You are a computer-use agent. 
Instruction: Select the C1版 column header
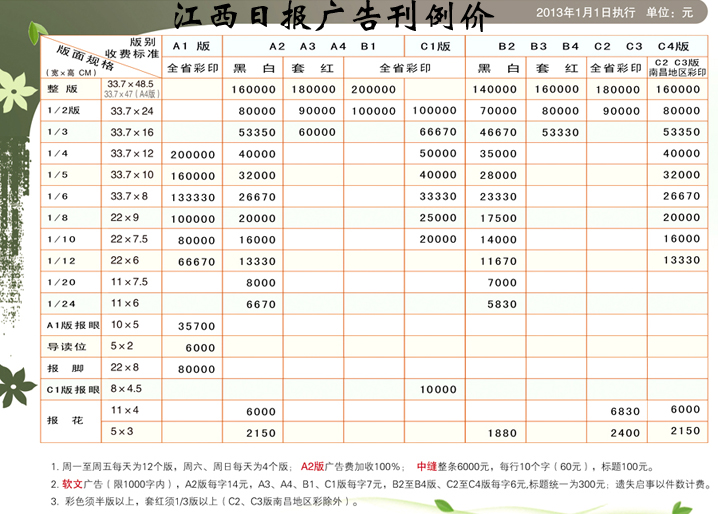435,46
